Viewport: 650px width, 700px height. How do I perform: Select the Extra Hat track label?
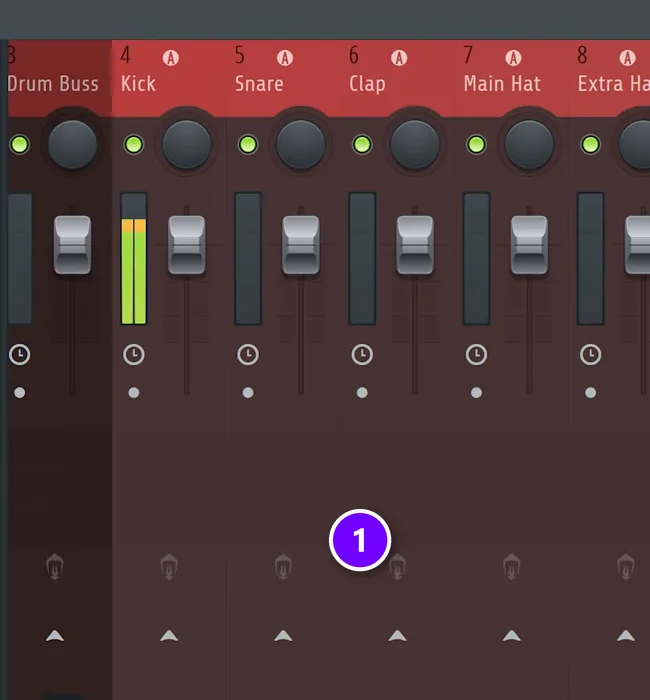coord(614,84)
